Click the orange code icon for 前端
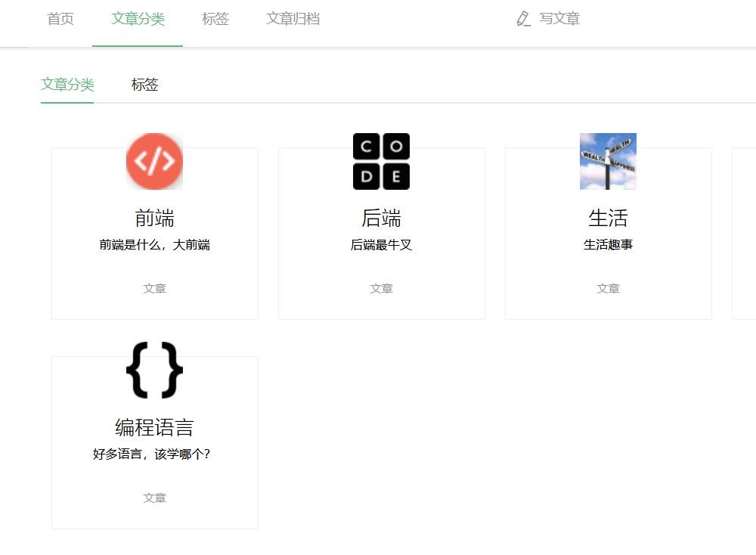The height and width of the screenshot is (555, 756). 154,161
